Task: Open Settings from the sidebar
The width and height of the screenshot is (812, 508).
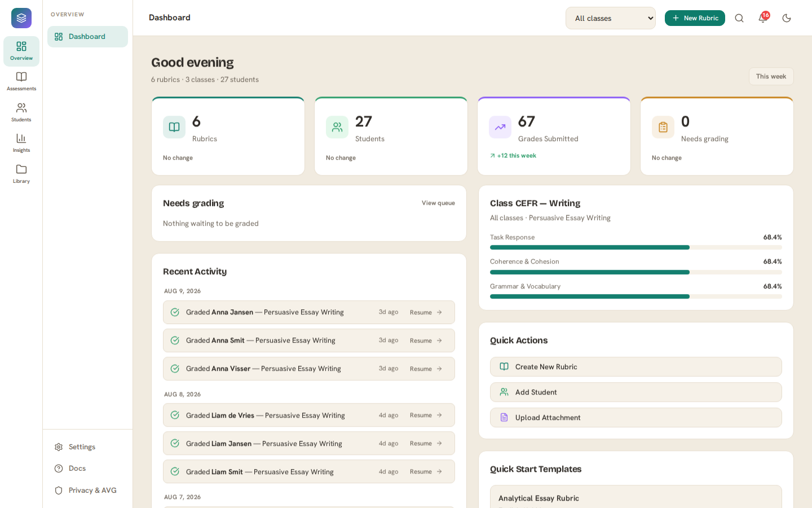Action: tap(87, 447)
